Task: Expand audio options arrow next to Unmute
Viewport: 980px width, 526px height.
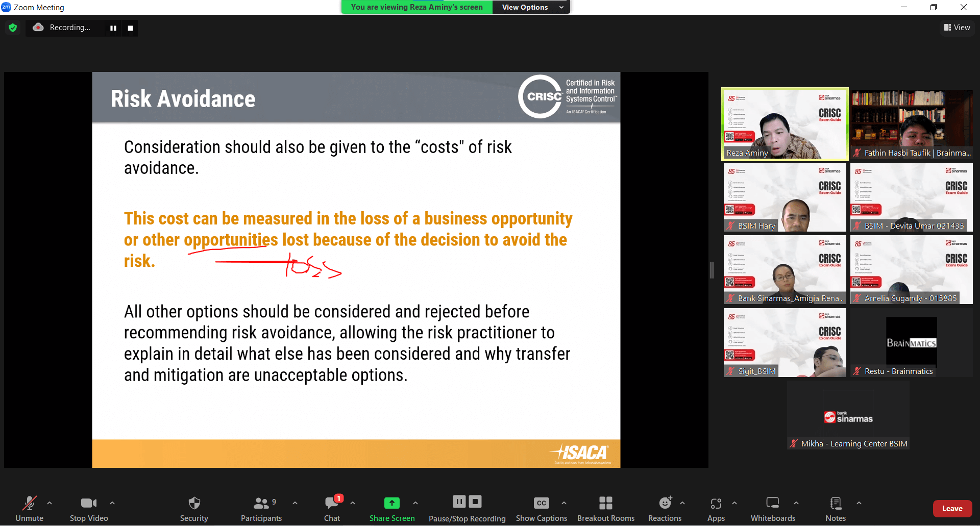Action: (x=50, y=503)
